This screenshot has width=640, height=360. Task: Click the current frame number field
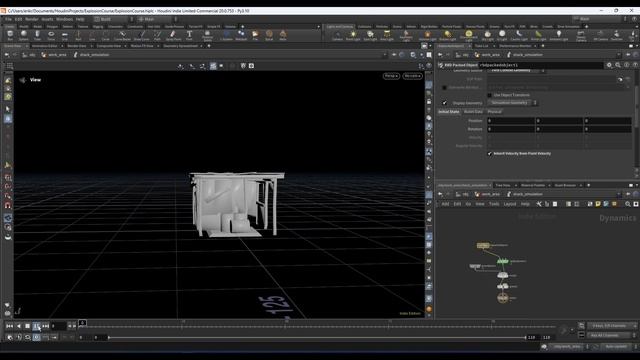pos(58,326)
